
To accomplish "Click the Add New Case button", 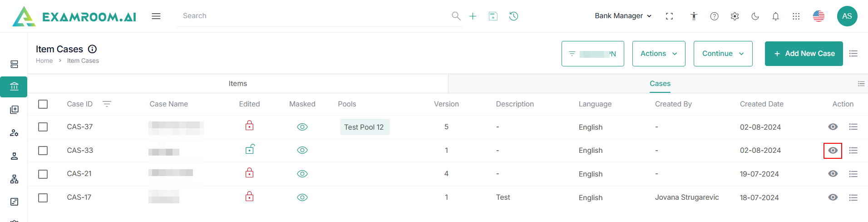I will pyautogui.click(x=804, y=54).
